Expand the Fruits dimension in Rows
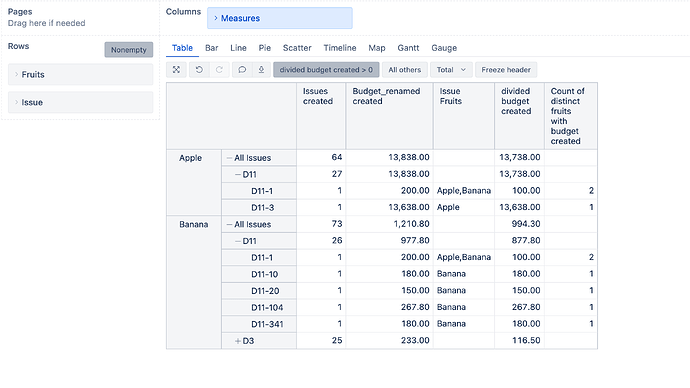The width and height of the screenshot is (690, 388). [17, 74]
